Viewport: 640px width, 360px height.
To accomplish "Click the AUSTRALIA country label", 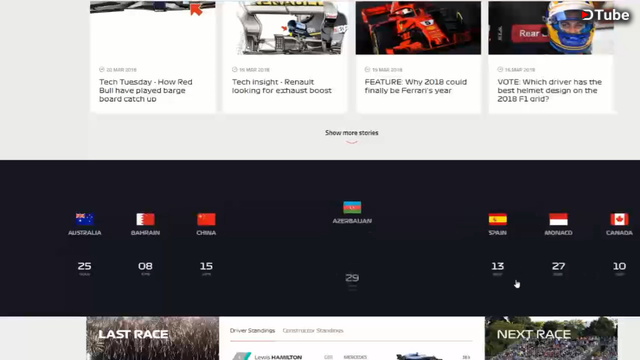I will click(x=84, y=233).
